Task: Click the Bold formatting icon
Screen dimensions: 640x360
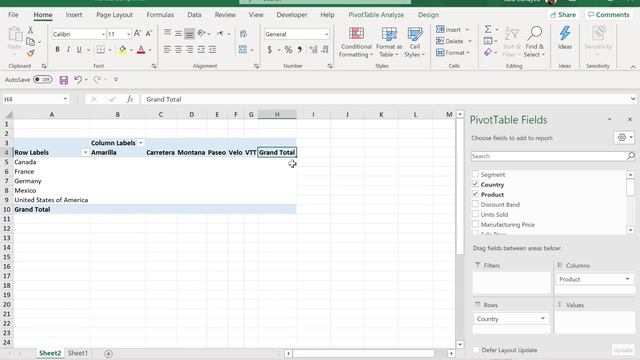Action: pyautogui.click(x=57, y=50)
